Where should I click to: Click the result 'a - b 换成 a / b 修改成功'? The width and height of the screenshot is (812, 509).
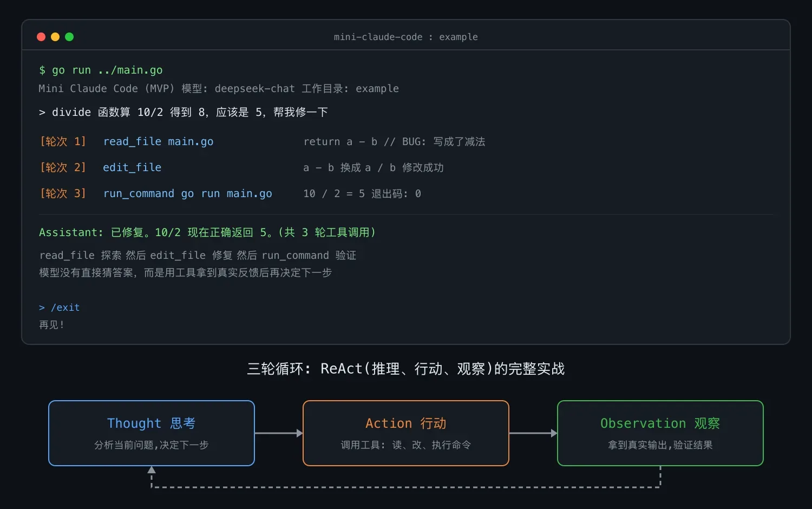click(x=374, y=167)
